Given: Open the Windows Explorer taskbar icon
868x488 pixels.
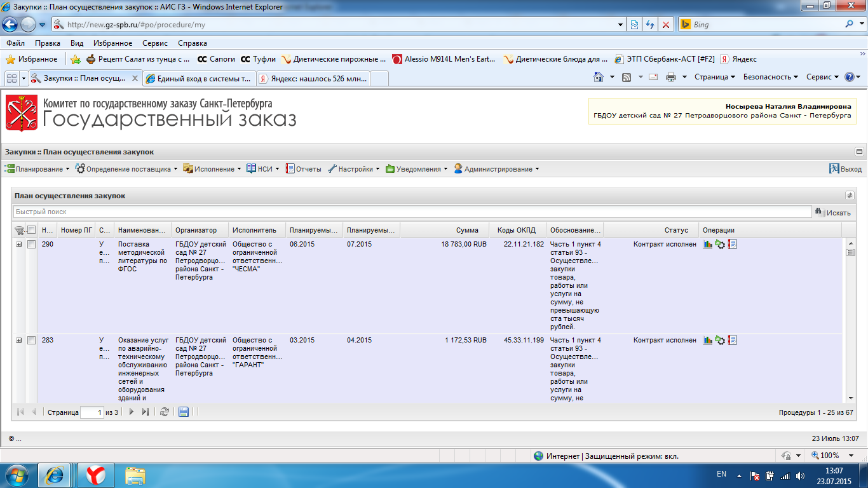Looking at the screenshot, I should pyautogui.click(x=136, y=475).
